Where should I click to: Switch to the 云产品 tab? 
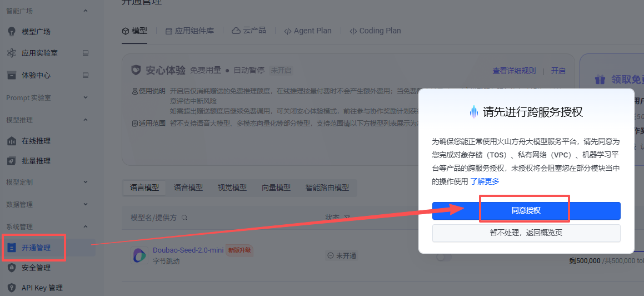pos(249,31)
